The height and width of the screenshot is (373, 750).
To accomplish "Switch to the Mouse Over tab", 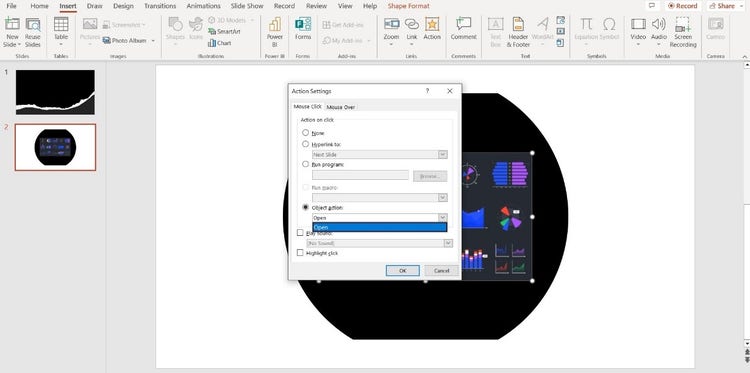I will tap(341, 107).
